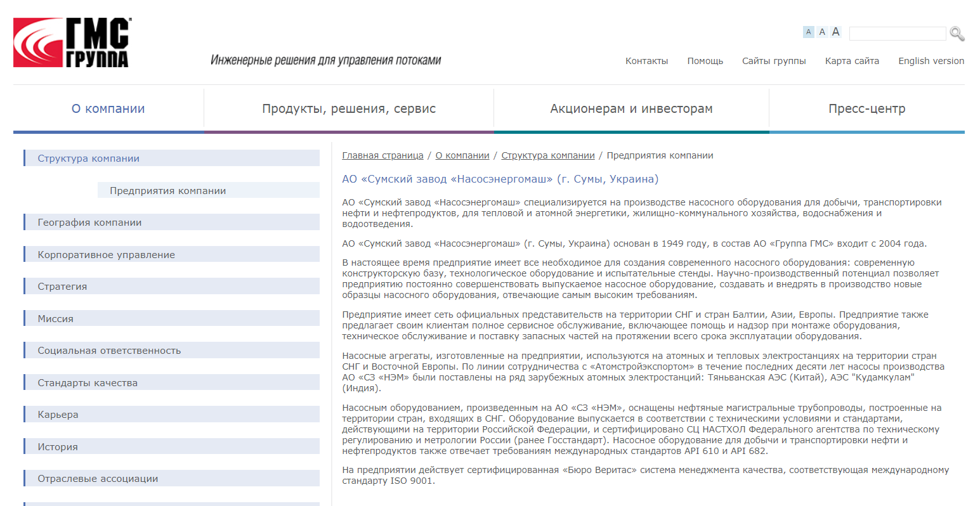The height and width of the screenshot is (506, 980).
Task: Select Структура компании in sidebar
Action: point(171,158)
